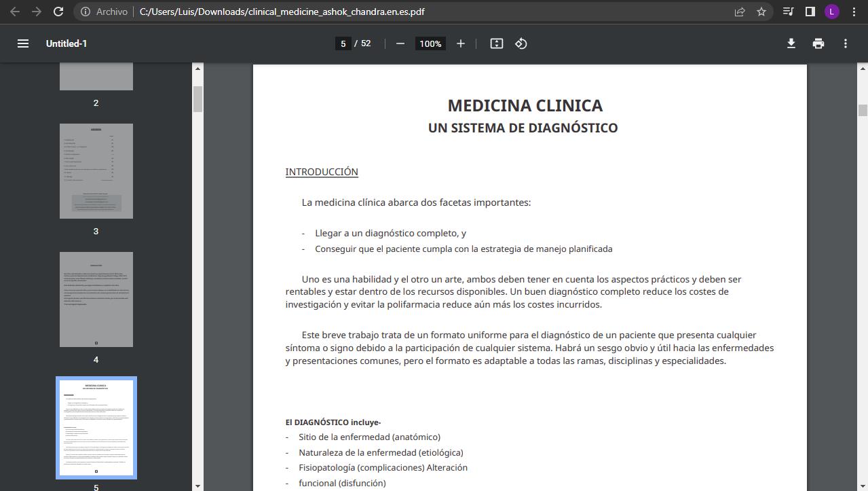
Task: Open the page 4 thumbnail
Action: [x=96, y=299]
